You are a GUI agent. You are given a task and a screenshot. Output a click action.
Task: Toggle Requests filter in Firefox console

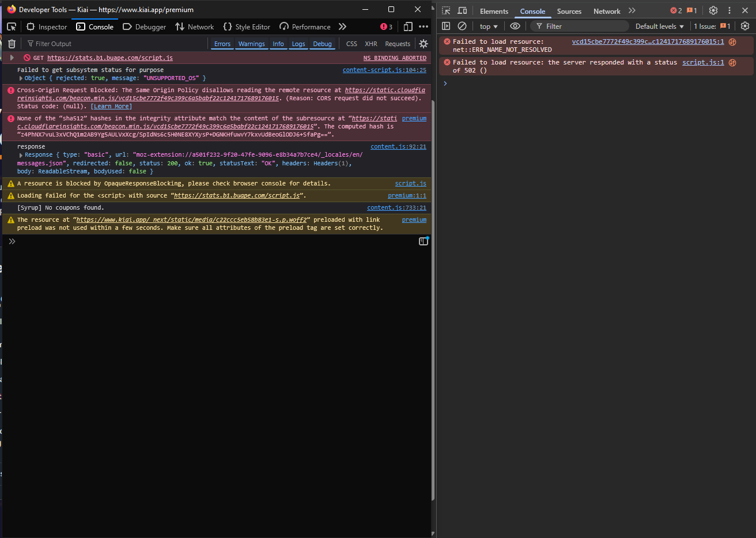pyautogui.click(x=398, y=44)
